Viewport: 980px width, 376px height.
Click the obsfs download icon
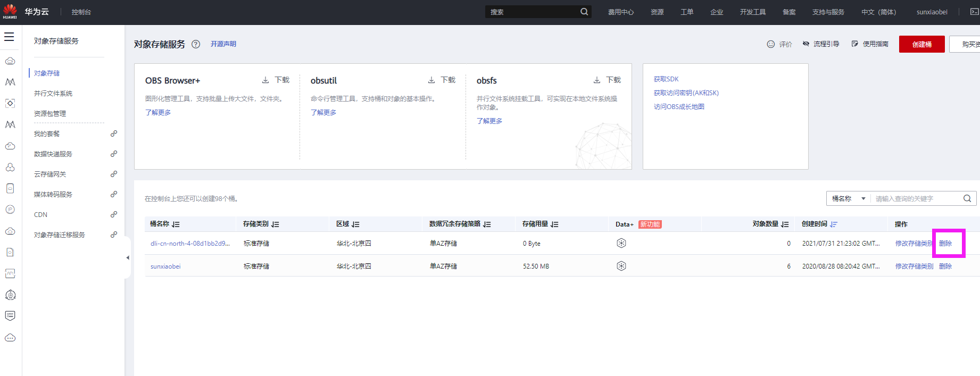[x=597, y=80]
